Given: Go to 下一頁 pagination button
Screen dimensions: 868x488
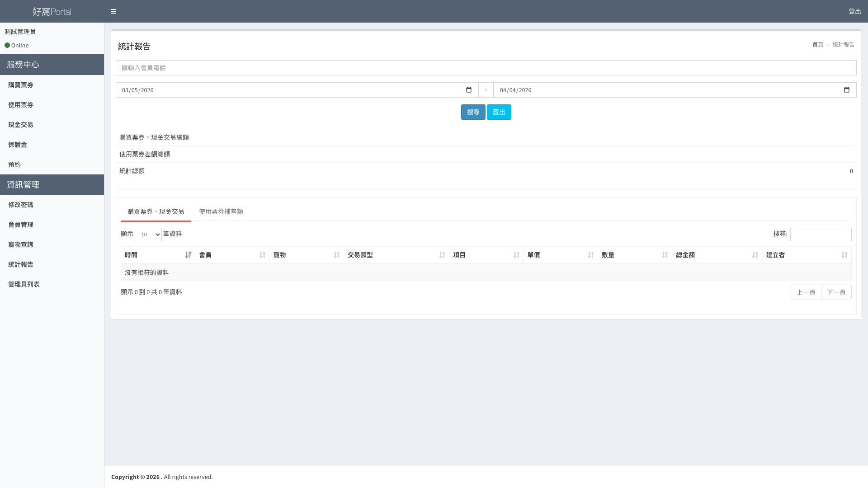Looking at the screenshot, I should (x=836, y=292).
